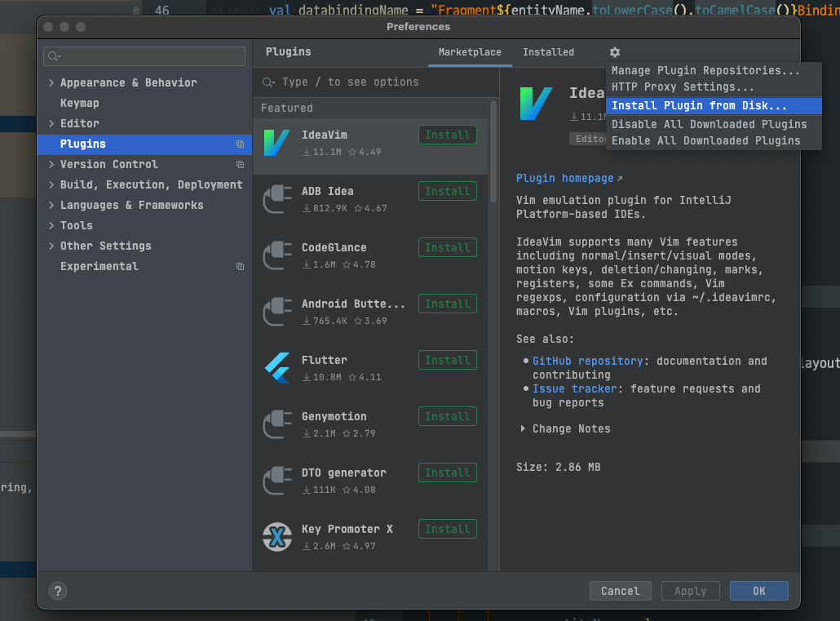This screenshot has width=840, height=621.
Task: Click the OK button
Action: (758, 591)
